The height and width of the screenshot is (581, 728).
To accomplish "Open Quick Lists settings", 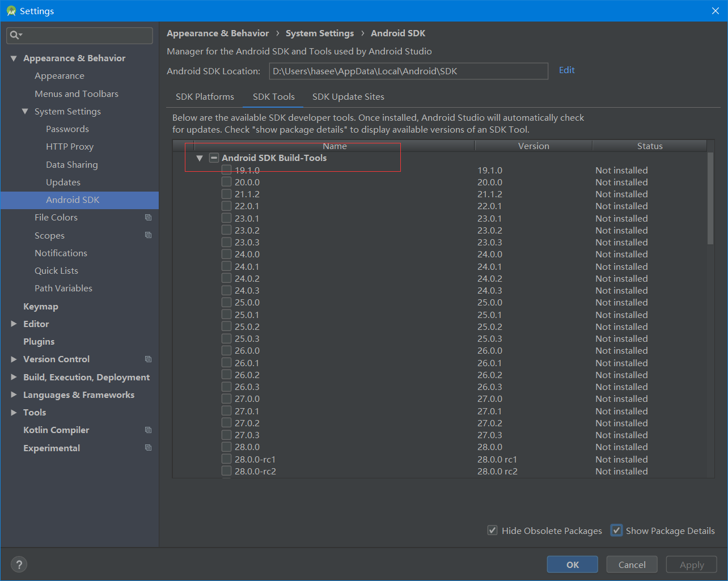I will [x=56, y=271].
